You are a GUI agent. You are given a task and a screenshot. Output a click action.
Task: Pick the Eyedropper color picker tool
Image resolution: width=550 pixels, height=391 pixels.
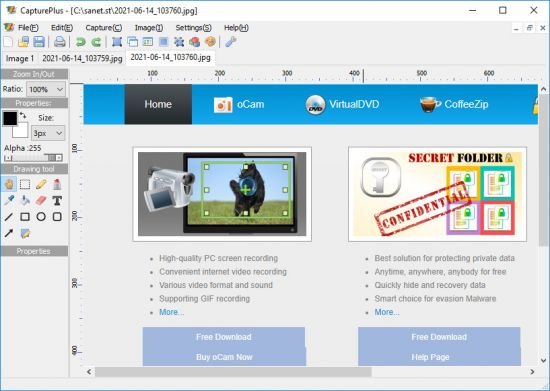tap(9, 200)
